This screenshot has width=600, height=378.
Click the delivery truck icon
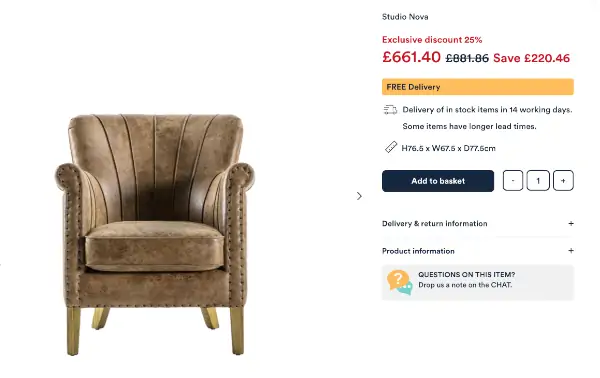tap(390, 110)
